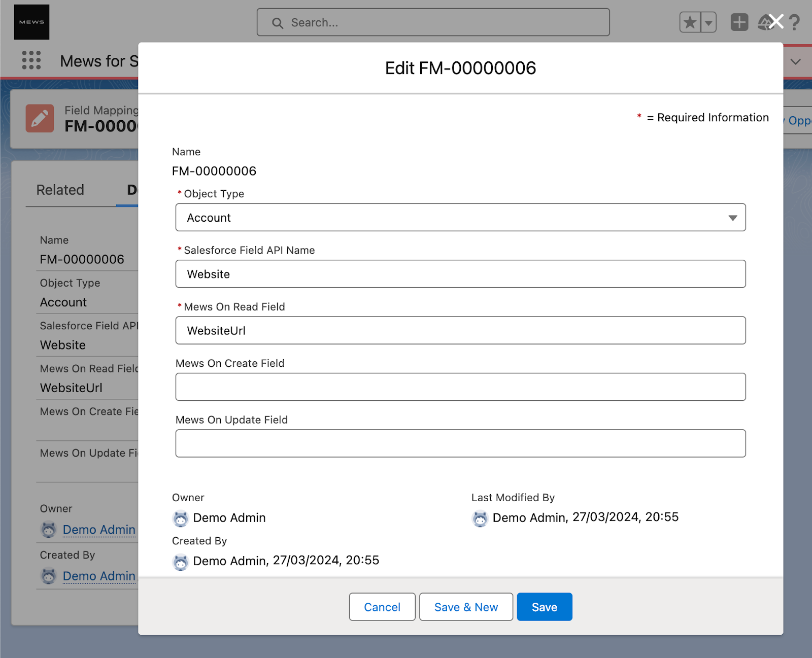The height and width of the screenshot is (658, 812).
Task: Open the favorites list dropdown arrow
Action: (x=708, y=22)
